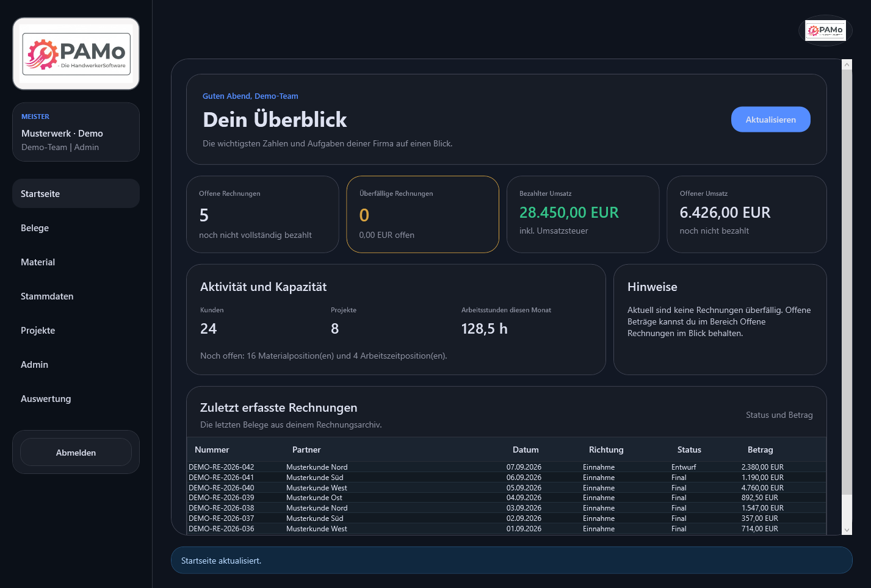Select the Offener Umsatz card
This screenshot has height=588, width=871.
[746, 214]
